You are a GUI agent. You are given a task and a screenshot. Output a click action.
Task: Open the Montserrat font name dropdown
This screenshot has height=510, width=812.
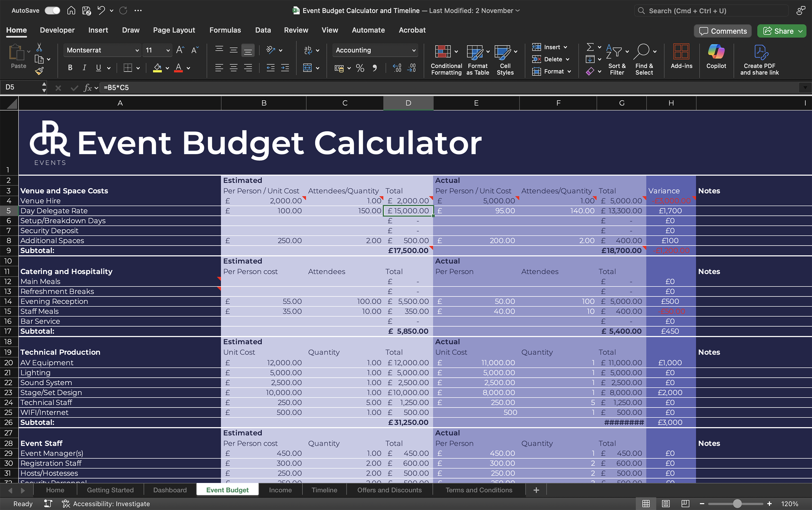click(137, 50)
